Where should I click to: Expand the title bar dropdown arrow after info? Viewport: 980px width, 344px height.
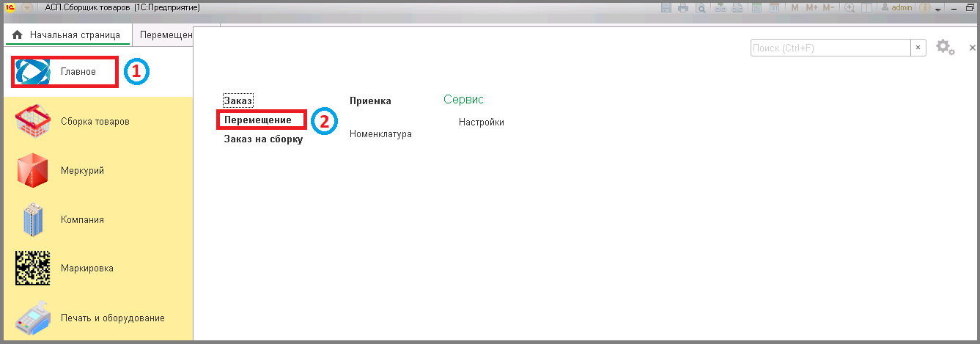937,10
